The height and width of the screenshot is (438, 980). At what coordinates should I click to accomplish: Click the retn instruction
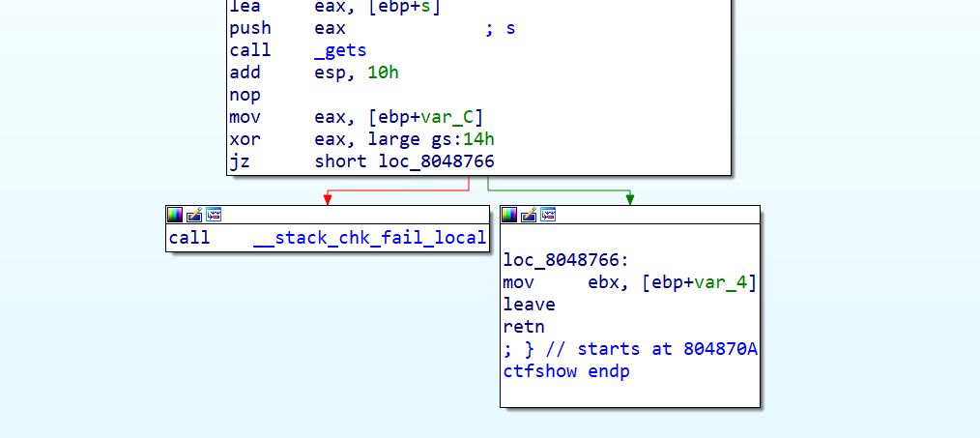pos(523,327)
